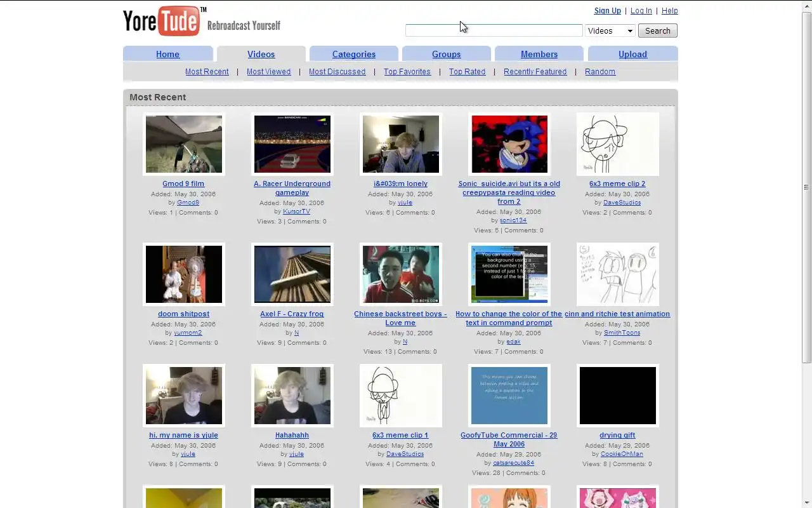
Task: Open the Log In link
Action: [641, 11]
